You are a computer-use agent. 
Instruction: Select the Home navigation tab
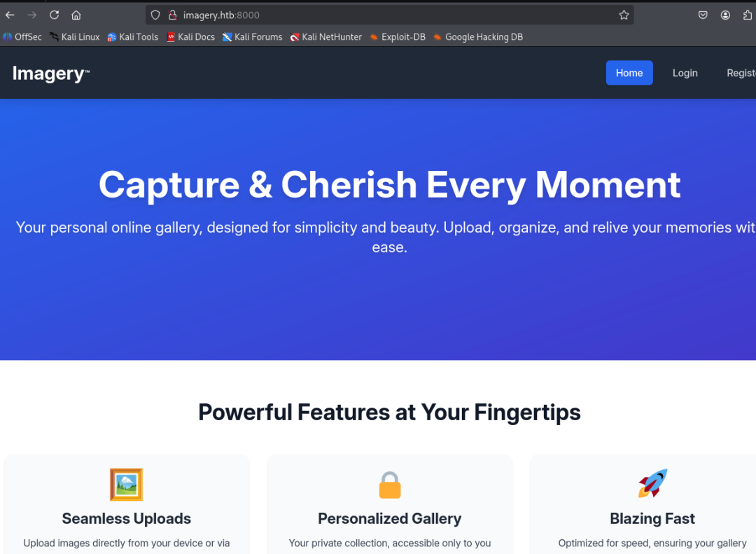tap(629, 73)
